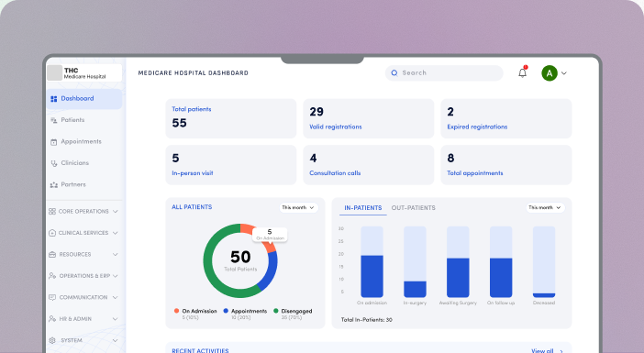This screenshot has height=353, width=644.
Task: Expand the Communication chevron
Action: 115,297
